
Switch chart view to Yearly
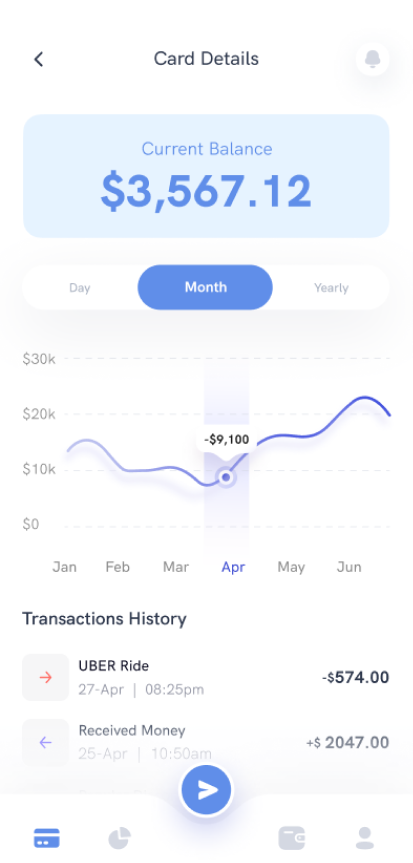coord(331,288)
